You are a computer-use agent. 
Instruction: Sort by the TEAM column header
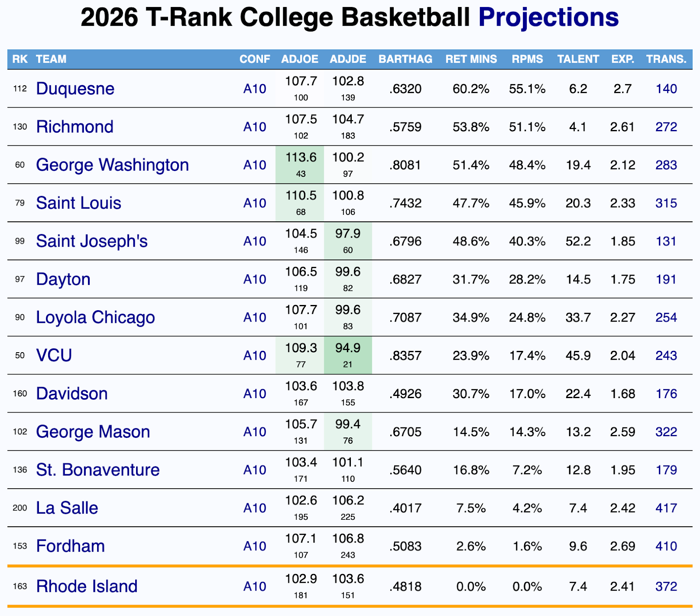click(x=51, y=59)
